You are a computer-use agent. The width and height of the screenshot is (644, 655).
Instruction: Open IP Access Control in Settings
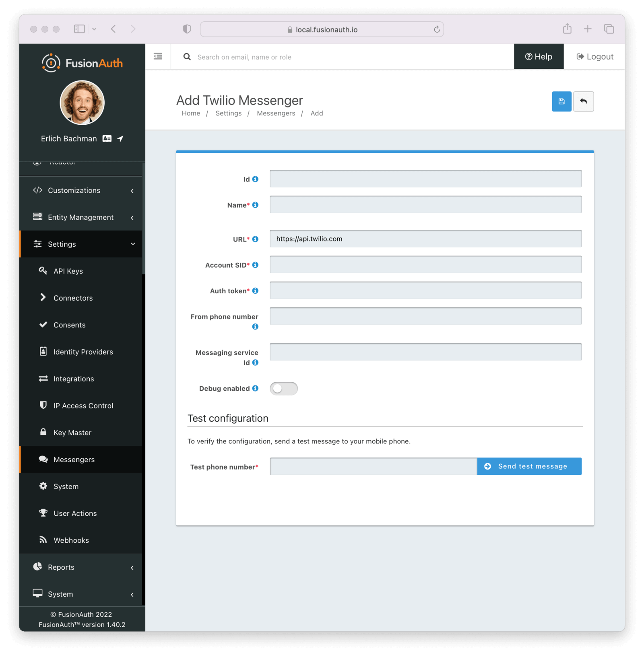pos(80,406)
